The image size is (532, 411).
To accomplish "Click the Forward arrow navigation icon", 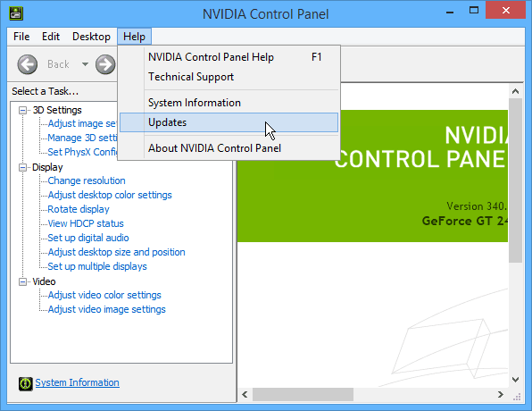I will point(105,64).
